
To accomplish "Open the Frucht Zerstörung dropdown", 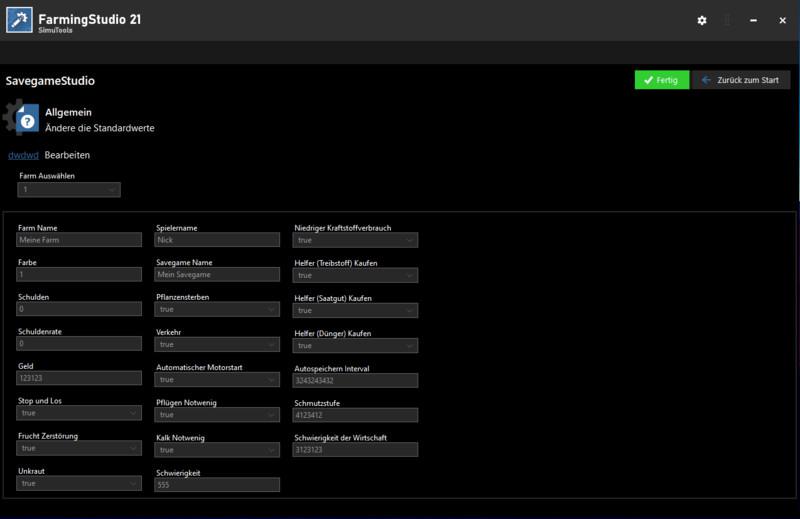I will pos(80,448).
